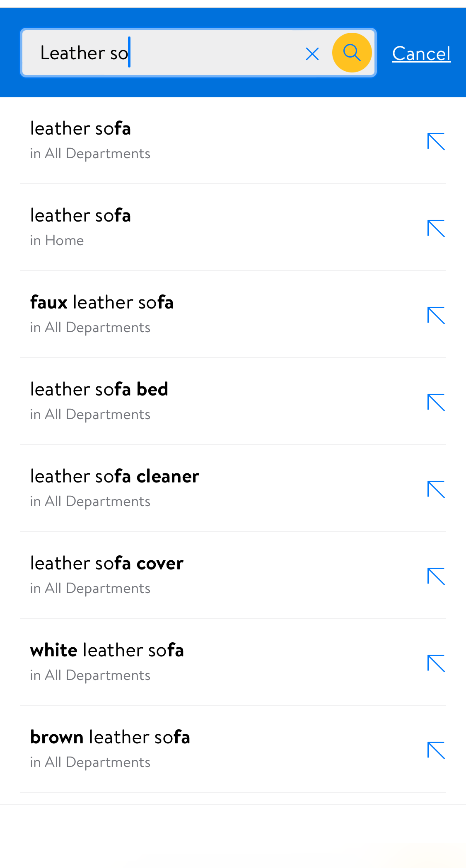
Task: Tap arrow icon next to 'faux leather sofa'
Action: tap(436, 316)
